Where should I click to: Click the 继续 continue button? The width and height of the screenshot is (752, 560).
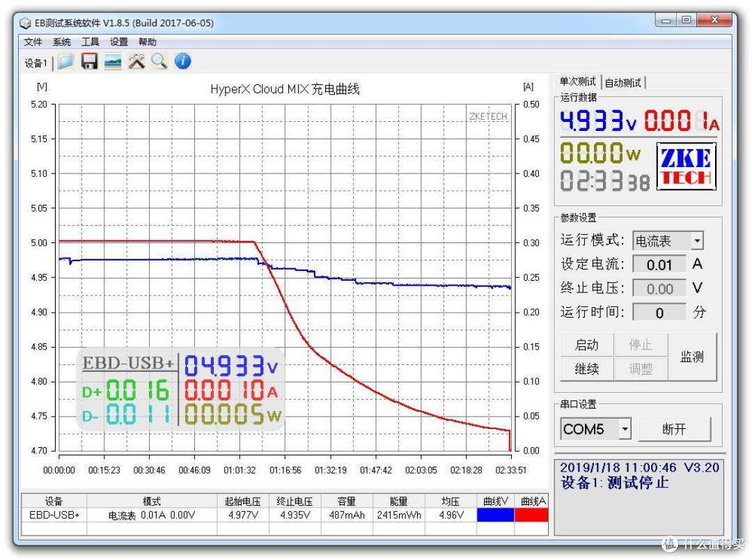point(586,368)
